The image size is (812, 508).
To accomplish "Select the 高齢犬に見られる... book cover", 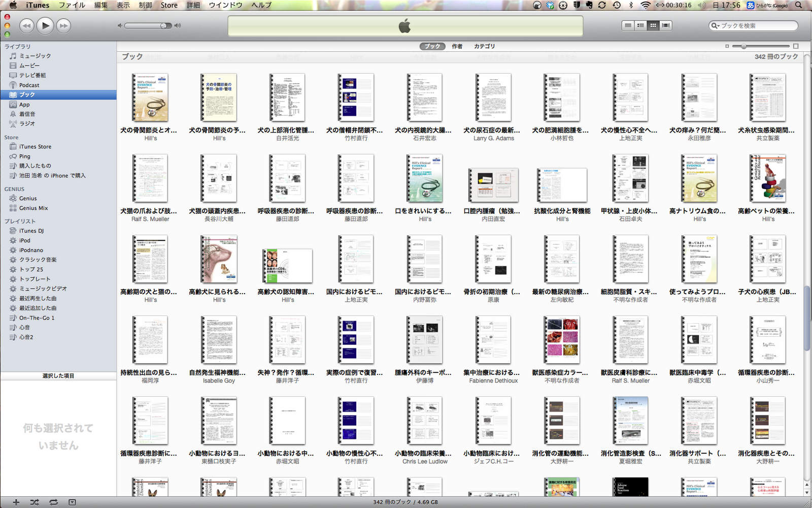I will tap(219, 259).
